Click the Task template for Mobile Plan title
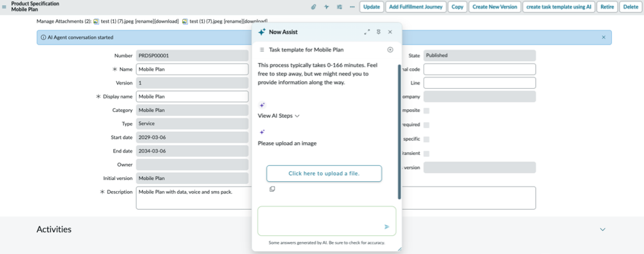The height and width of the screenshot is (254, 644). coord(307,50)
